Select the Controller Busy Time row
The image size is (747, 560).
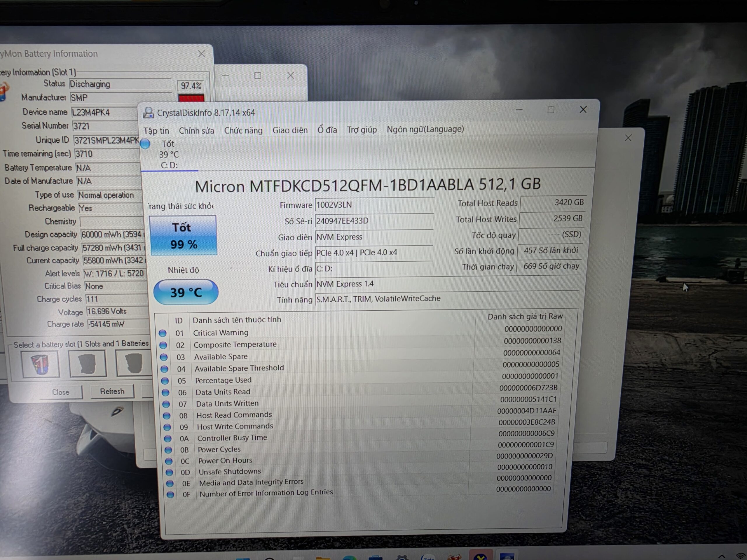click(x=361, y=436)
